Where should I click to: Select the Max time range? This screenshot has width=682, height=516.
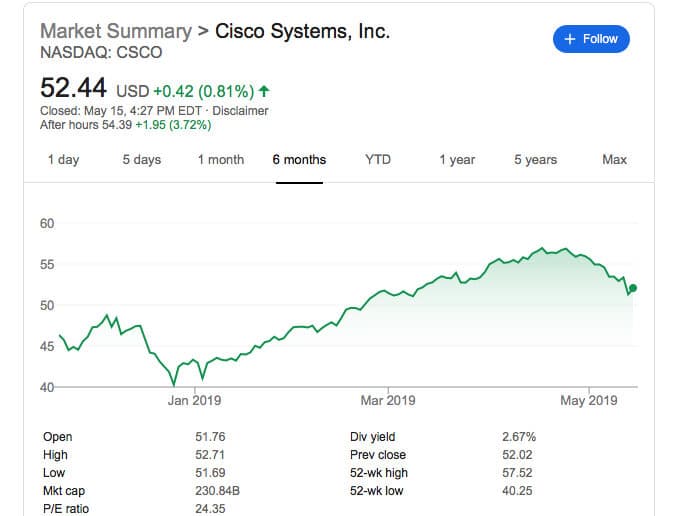click(615, 160)
